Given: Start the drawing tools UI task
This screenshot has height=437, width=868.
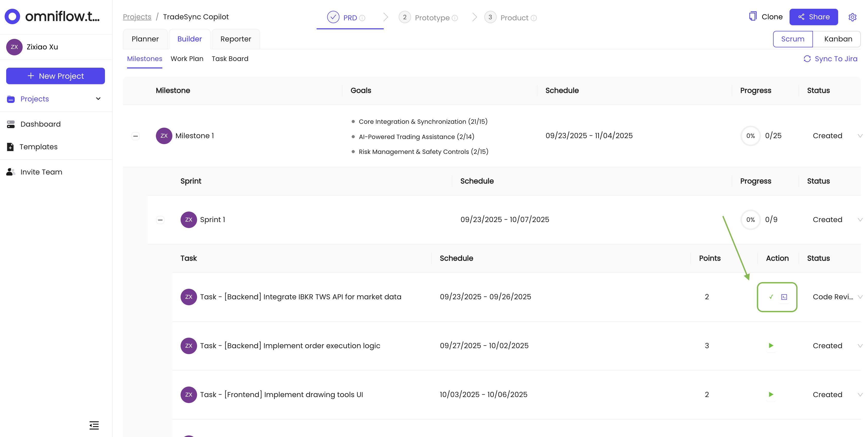Looking at the screenshot, I should (771, 395).
